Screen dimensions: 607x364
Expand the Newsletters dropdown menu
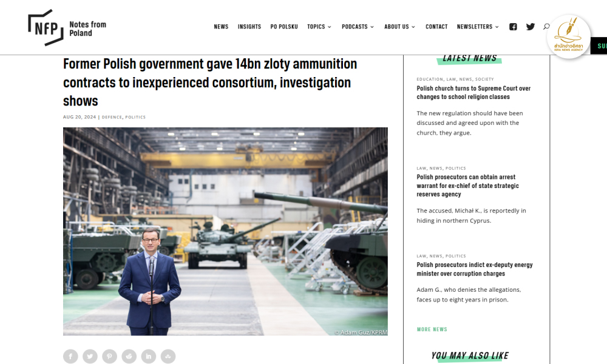click(478, 27)
